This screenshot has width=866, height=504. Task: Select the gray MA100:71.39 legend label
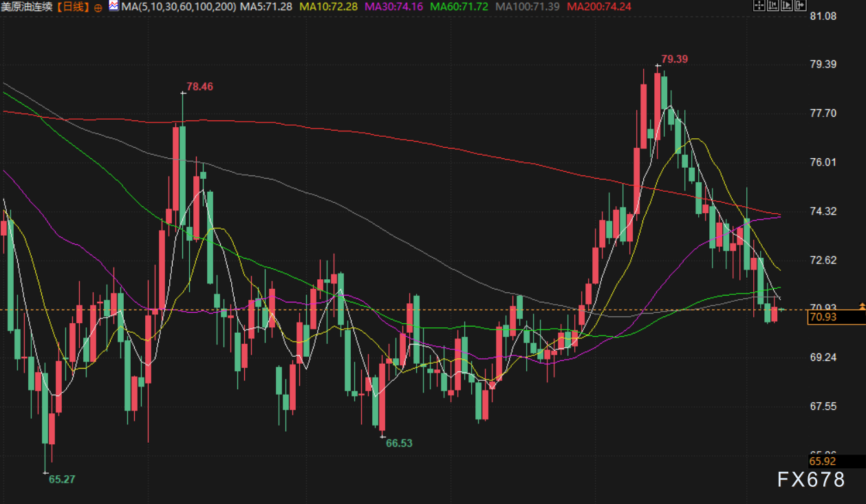(527, 7)
